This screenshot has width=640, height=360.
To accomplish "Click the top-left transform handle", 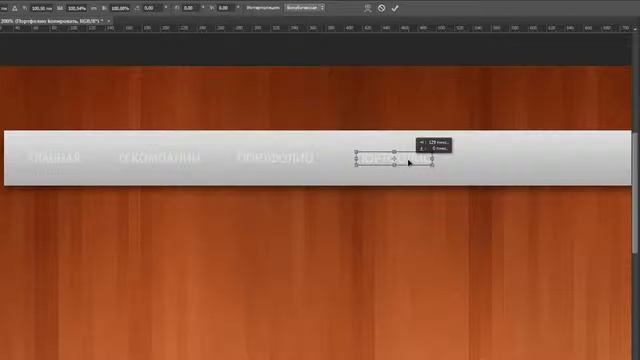I will tap(356, 152).
